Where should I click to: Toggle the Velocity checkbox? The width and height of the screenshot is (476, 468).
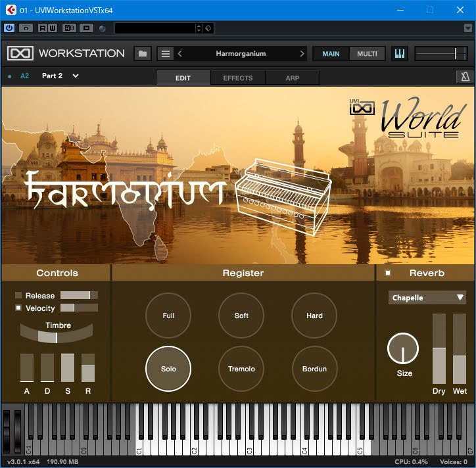point(18,308)
